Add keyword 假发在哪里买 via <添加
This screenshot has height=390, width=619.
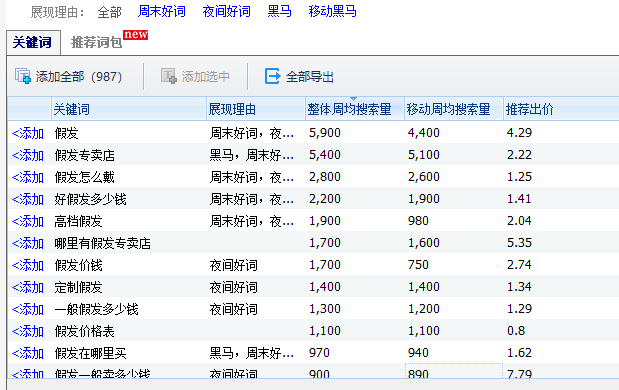(x=28, y=354)
